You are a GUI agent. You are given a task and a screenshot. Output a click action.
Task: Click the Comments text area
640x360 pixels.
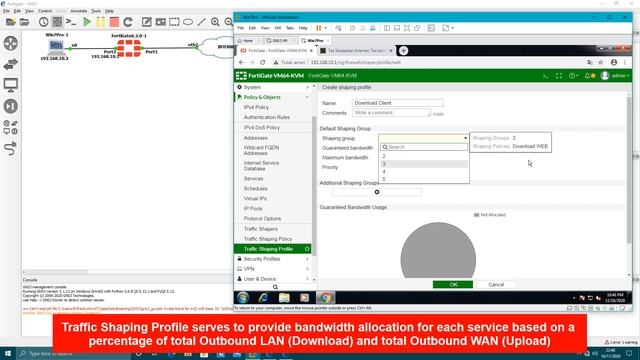(391, 113)
